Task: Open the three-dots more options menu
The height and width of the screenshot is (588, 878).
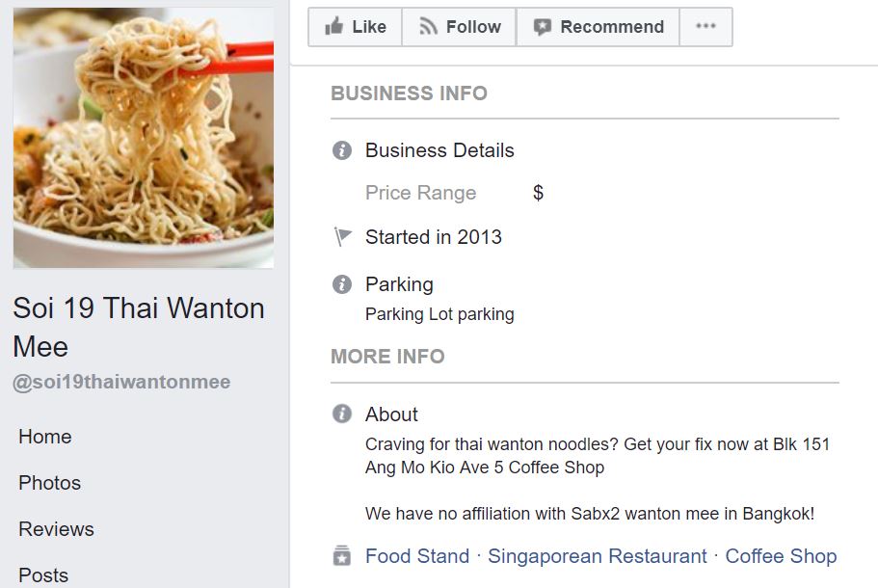Action: (x=705, y=27)
